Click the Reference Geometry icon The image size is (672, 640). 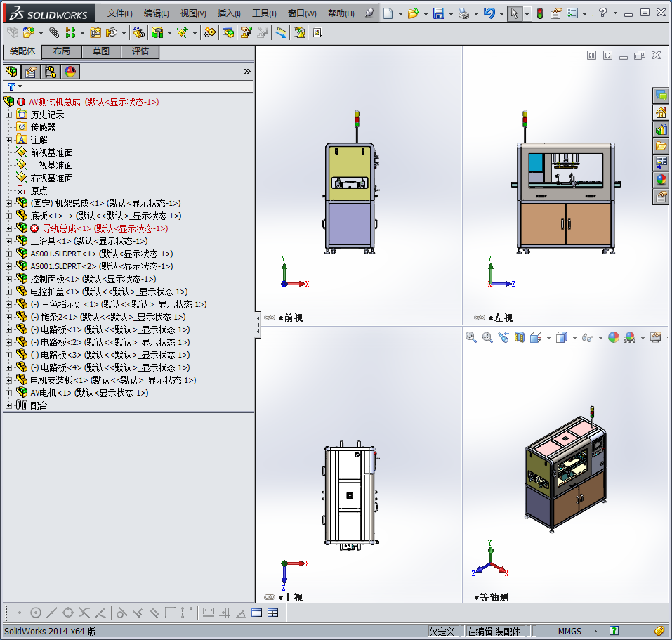click(x=183, y=32)
